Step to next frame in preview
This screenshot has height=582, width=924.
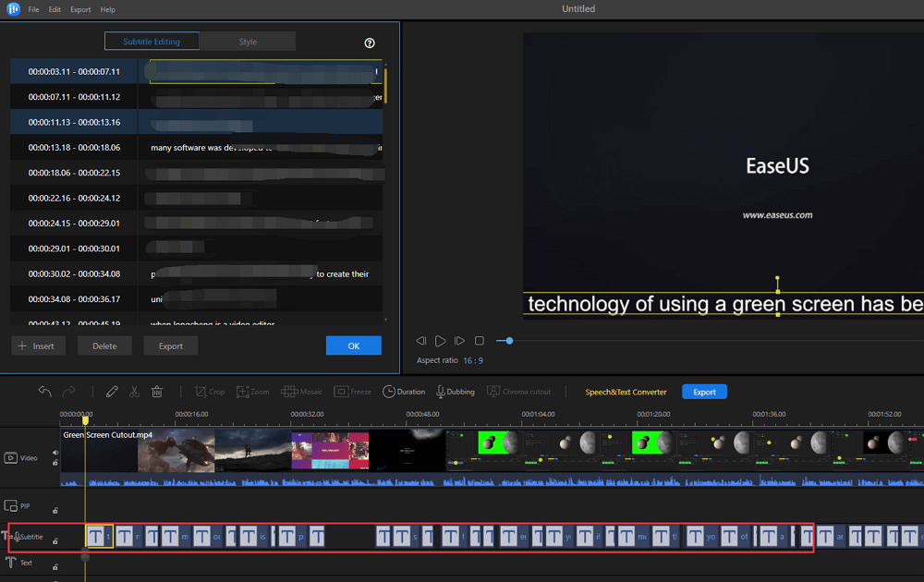pyautogui.click(x=459, y=341)
